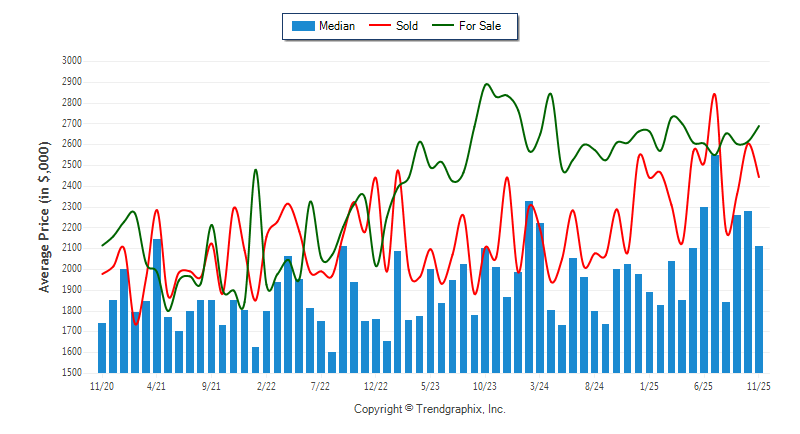800x434 pixels.
Task: Select the 10/23 x-axis date label
Action: point(485,384)
